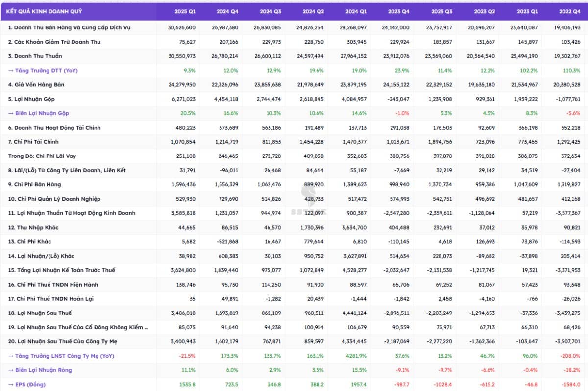
Task: Click the -208.0% growth value cell
Action: pyautogui.click(x=570, y=356)
